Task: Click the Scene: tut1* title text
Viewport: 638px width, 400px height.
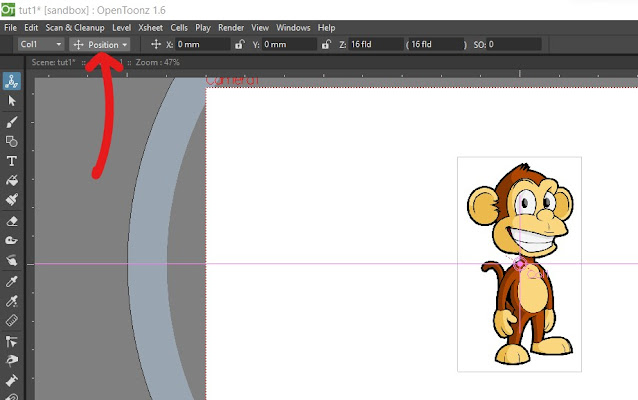Action: pos(53,62)
